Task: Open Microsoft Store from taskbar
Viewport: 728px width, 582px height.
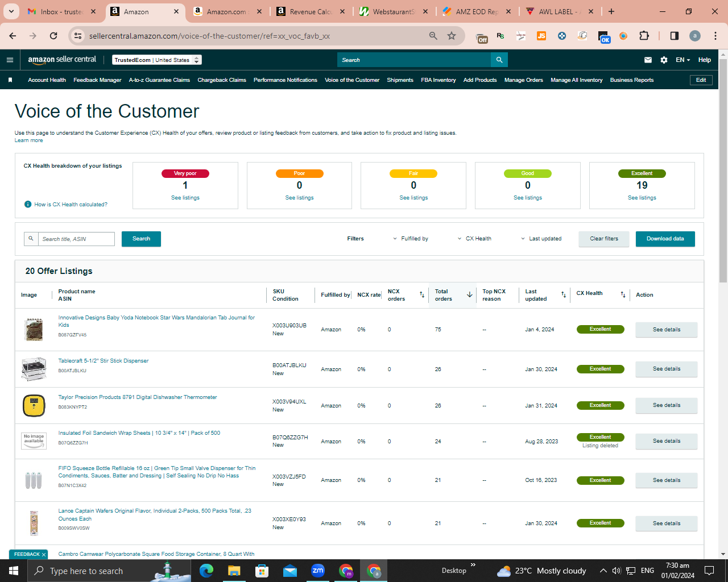Action: pos(262,571)
